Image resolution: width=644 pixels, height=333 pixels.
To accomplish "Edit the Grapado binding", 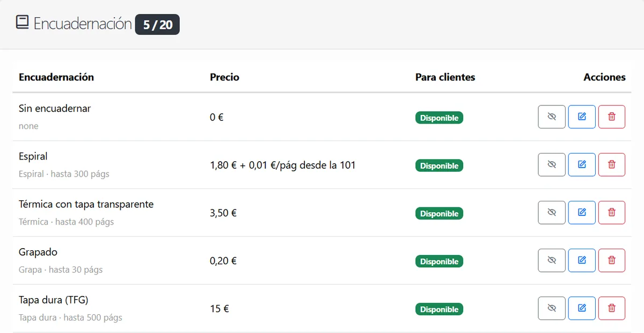I will click(582, 260).
